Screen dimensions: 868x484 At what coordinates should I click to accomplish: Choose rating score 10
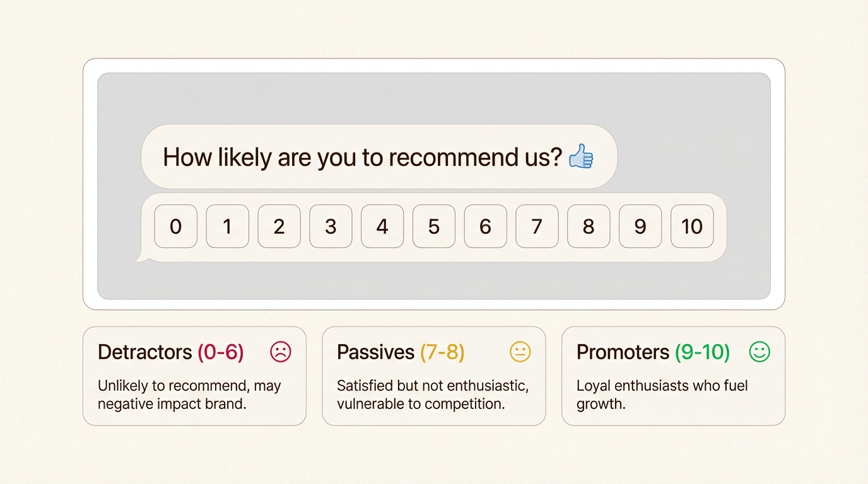coord(692,226)
